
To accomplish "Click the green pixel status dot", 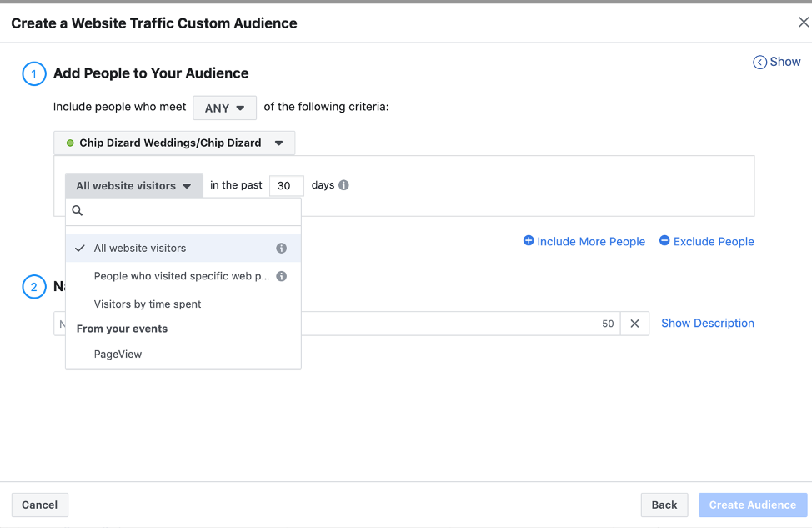I will click(x=70, y=143).
